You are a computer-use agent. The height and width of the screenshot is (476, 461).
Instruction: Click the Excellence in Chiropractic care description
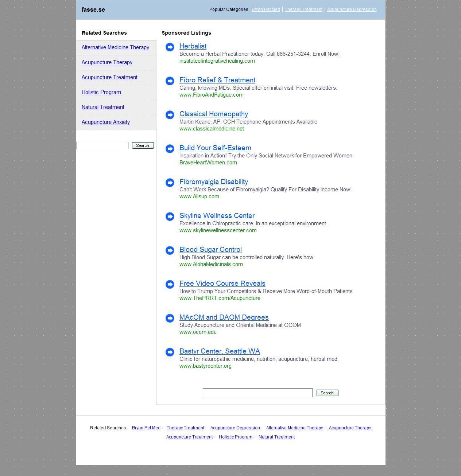pyautogui.click(x=253, y=223)
